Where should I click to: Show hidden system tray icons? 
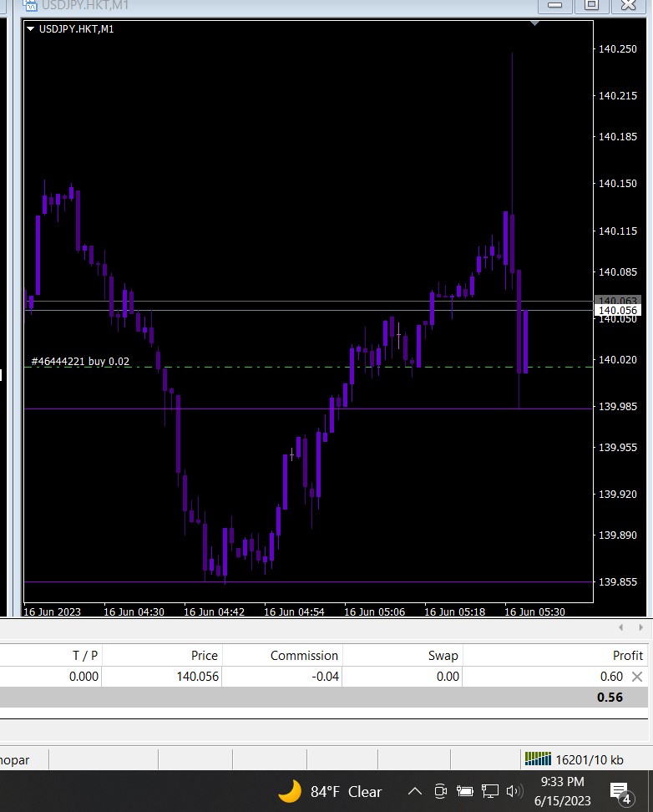[x=415, y=791]
